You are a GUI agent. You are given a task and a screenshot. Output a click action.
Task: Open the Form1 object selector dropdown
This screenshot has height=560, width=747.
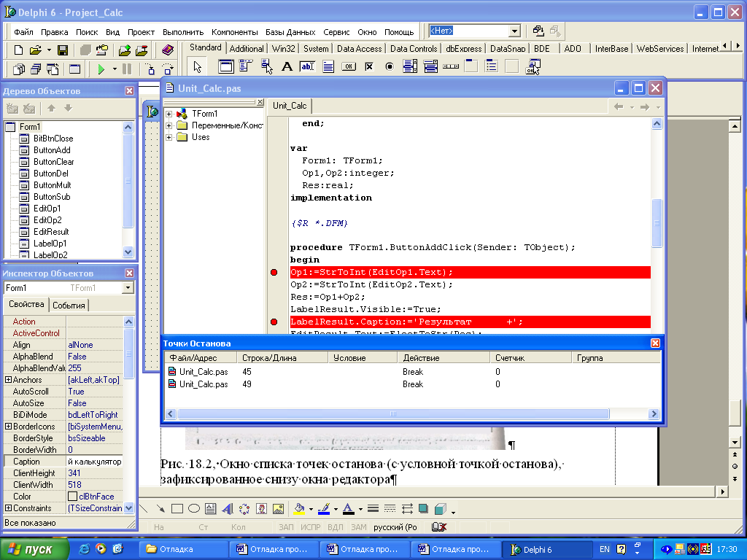point(128,288)
